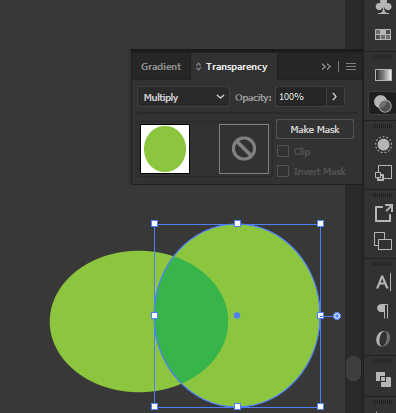The height and width of the screenshot is (413, 396).
Task: Click the Make Mask button
Action: [315, 129]
